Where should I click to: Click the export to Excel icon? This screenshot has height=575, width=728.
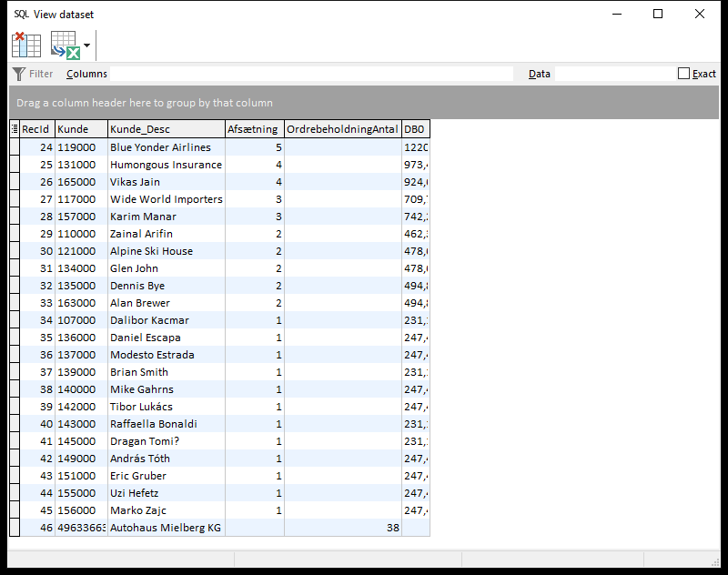tap(65, 45)
